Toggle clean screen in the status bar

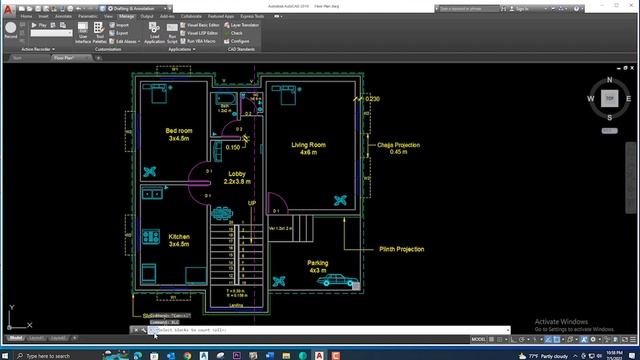point(625,340)
